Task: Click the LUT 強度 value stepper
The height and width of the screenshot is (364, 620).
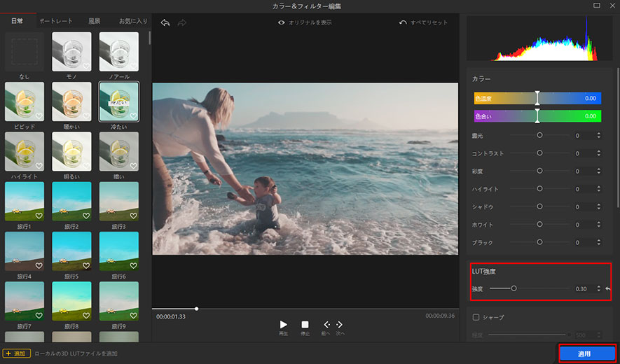Action: (x=599, y=288)
